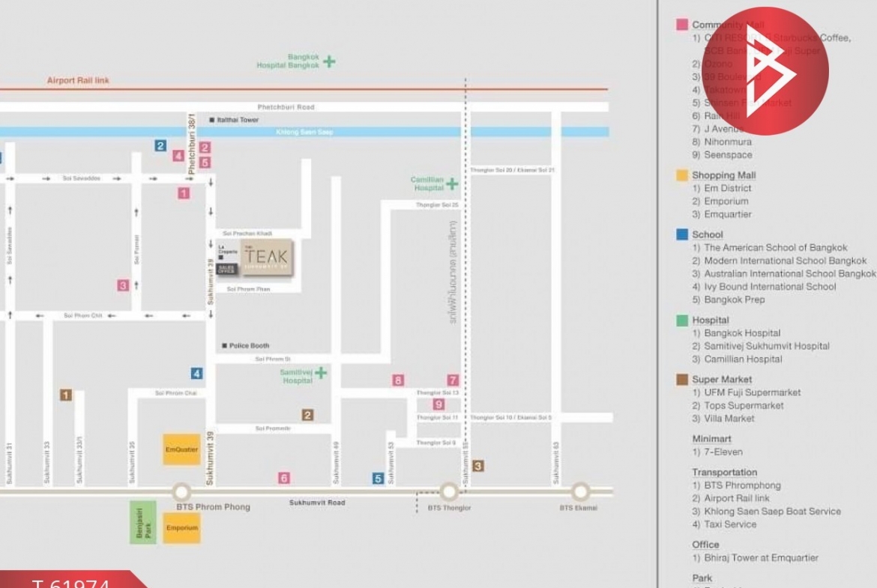
Task: Click the blue school marker numbered 4
Action: [x=196, y=373]
